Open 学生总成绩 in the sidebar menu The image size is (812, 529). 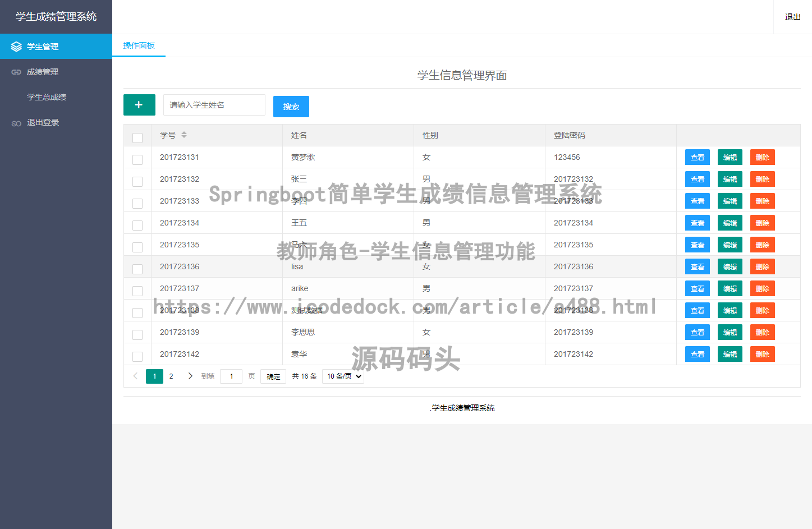pos(47,97)
